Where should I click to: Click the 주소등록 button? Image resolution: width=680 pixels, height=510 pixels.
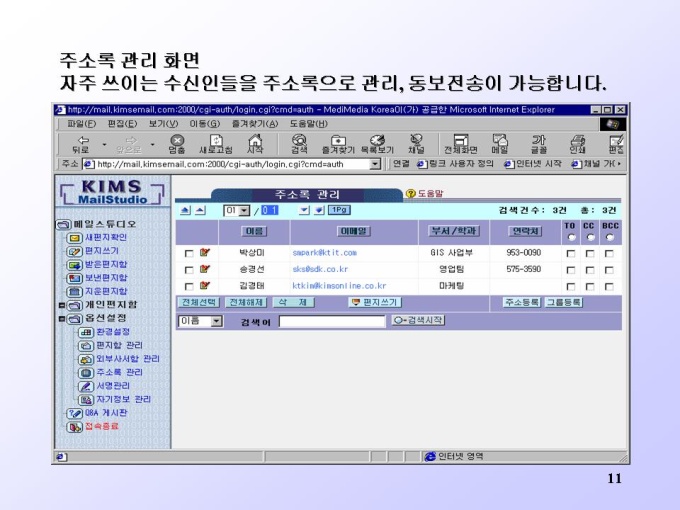(522, 302)
